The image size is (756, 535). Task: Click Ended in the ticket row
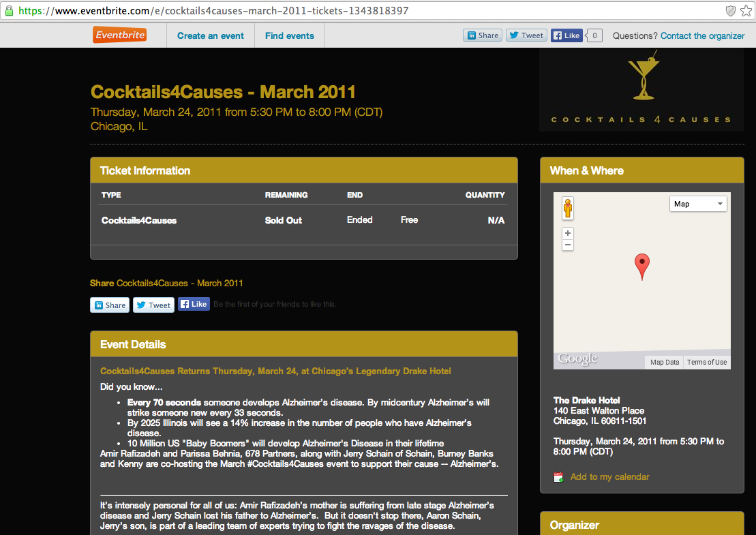[360, 219]
